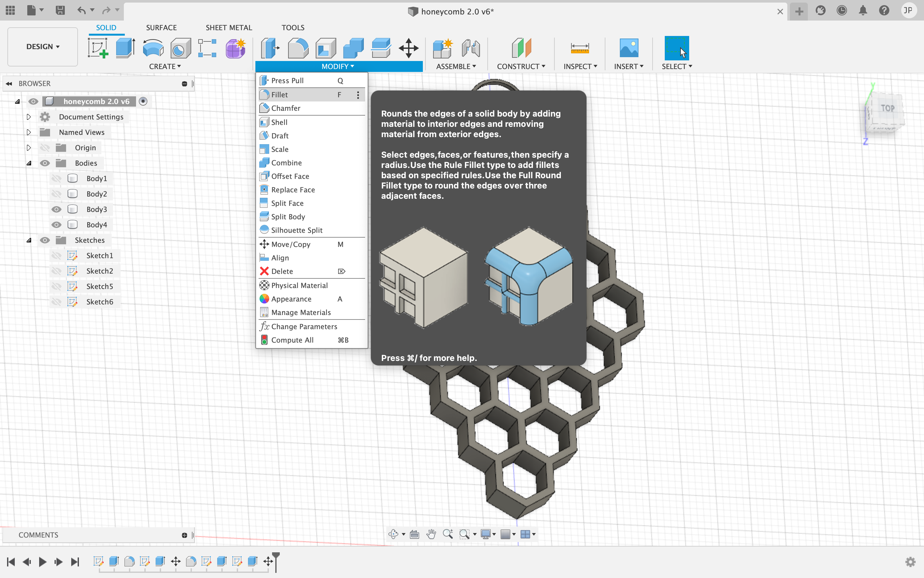924x578 pixels.
Task: Click the Pan hand icon
Action: 431,534
